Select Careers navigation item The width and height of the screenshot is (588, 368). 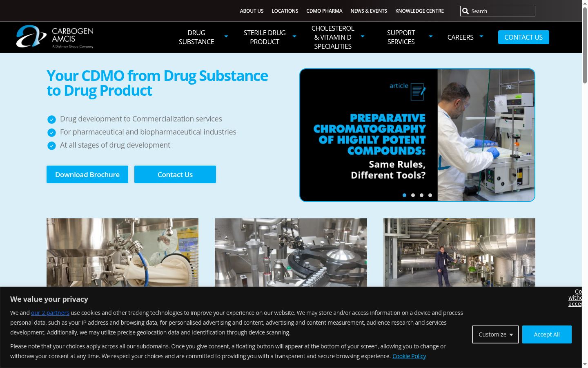click(x=460, y=37)
